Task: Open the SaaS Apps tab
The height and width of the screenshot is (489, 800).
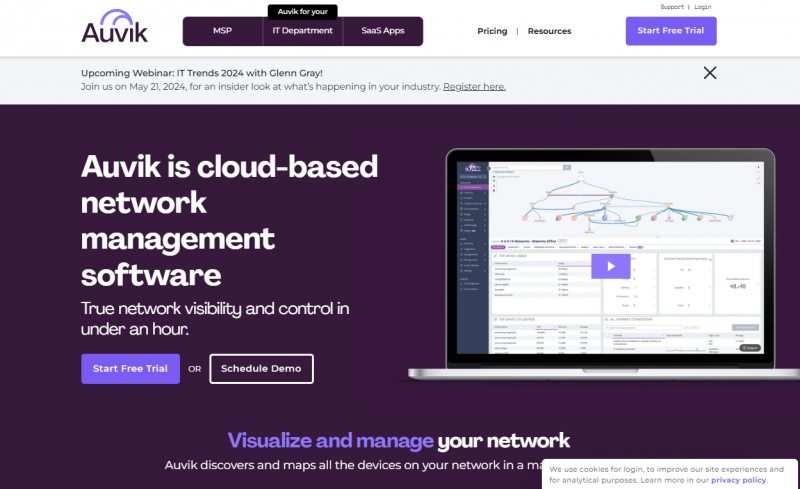Action: pos(382,31)
